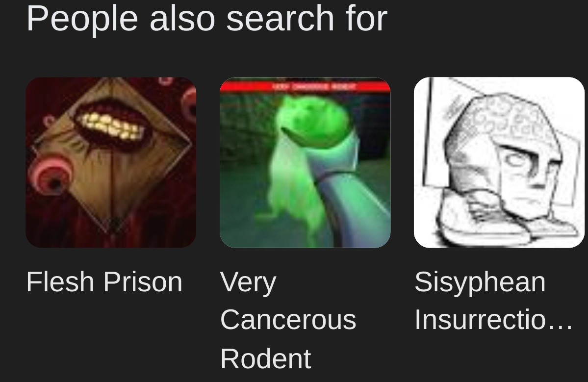Click the sneakers in the Sisyphean sketch
This screenshot has width=588, height=382.
tap(503, 219)
